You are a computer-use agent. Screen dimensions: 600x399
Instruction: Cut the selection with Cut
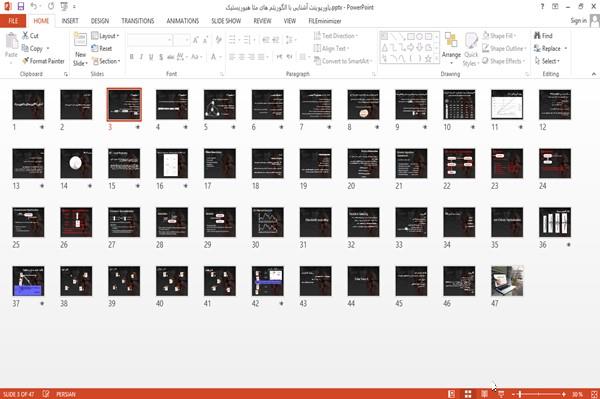pyautogui.click(x=31, y=36)
